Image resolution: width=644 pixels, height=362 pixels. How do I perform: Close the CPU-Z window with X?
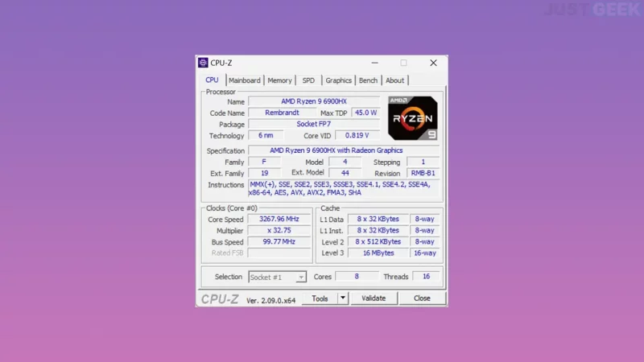433,63
